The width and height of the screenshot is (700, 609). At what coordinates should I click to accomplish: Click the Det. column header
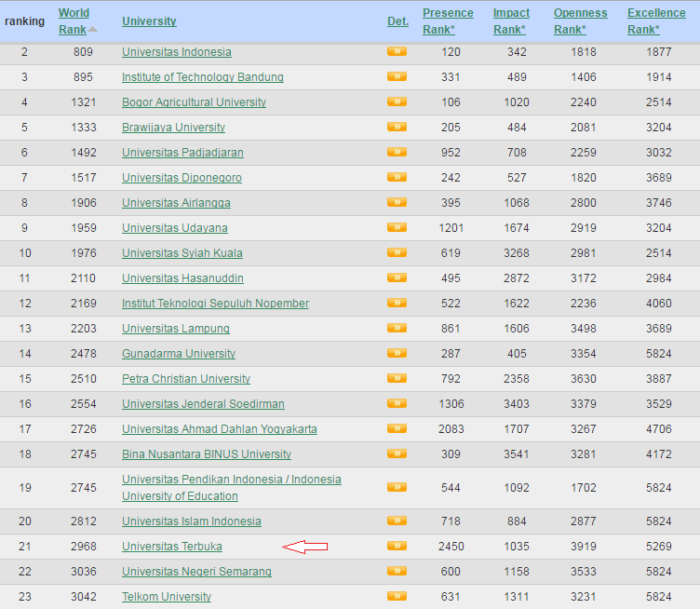pos(397,21)
